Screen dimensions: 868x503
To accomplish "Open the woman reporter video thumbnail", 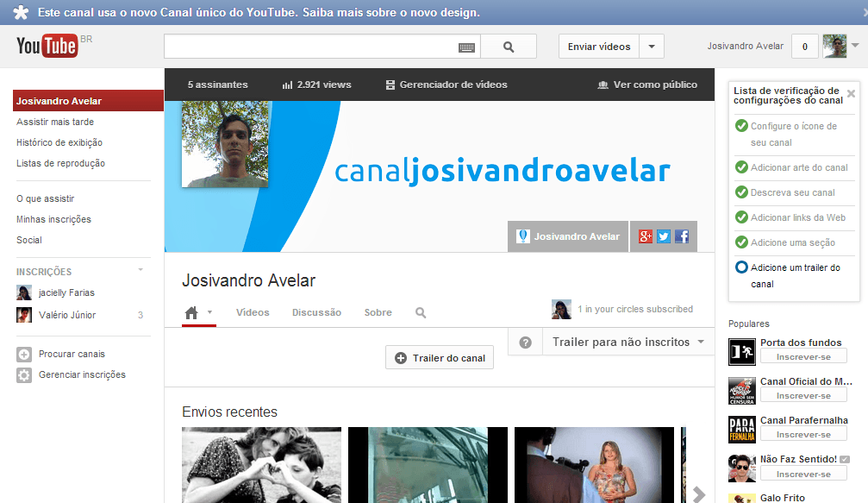I will [x=594, y=465].
